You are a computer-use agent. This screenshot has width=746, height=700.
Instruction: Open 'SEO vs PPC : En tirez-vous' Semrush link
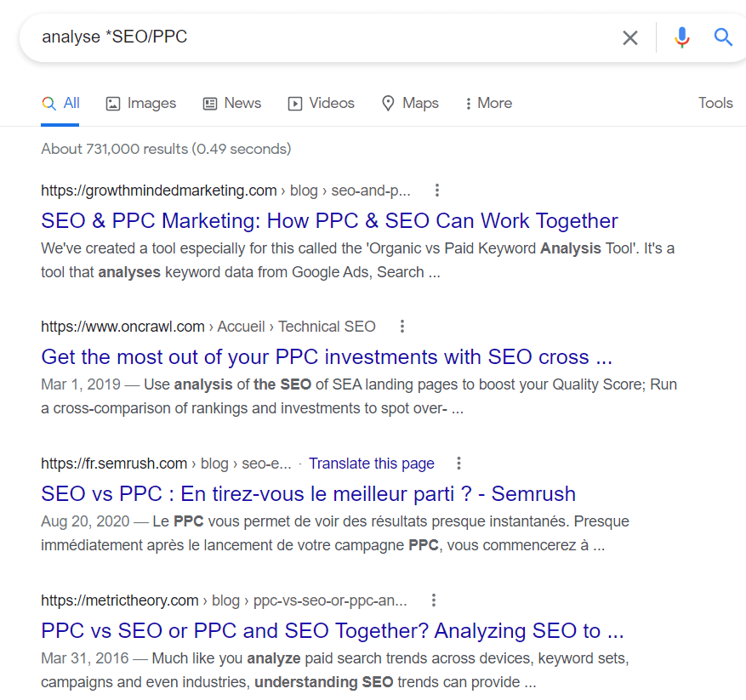pos(308,493)
